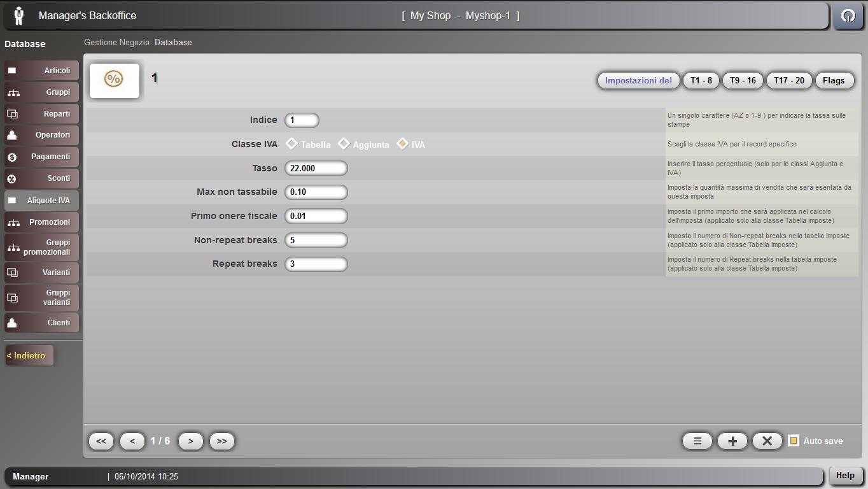Click the Operatori person icon

tap(11, 135)
